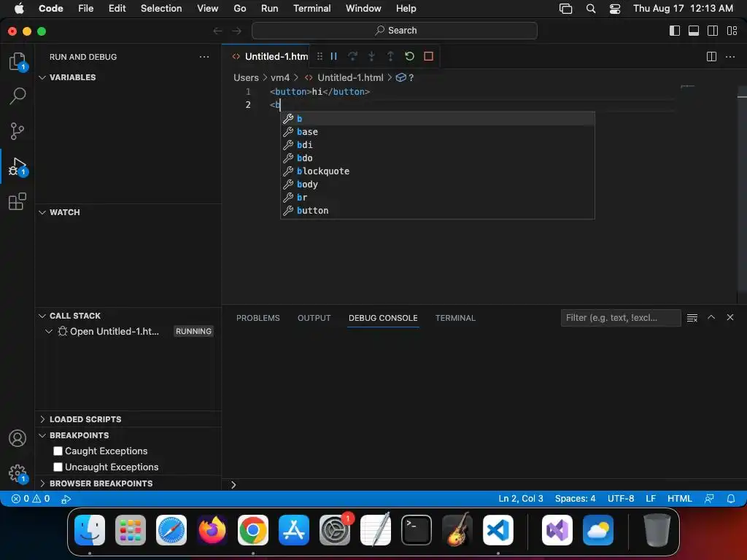
Task: Select the 'base' autocomplete suggestion
Action: (438, 132)
